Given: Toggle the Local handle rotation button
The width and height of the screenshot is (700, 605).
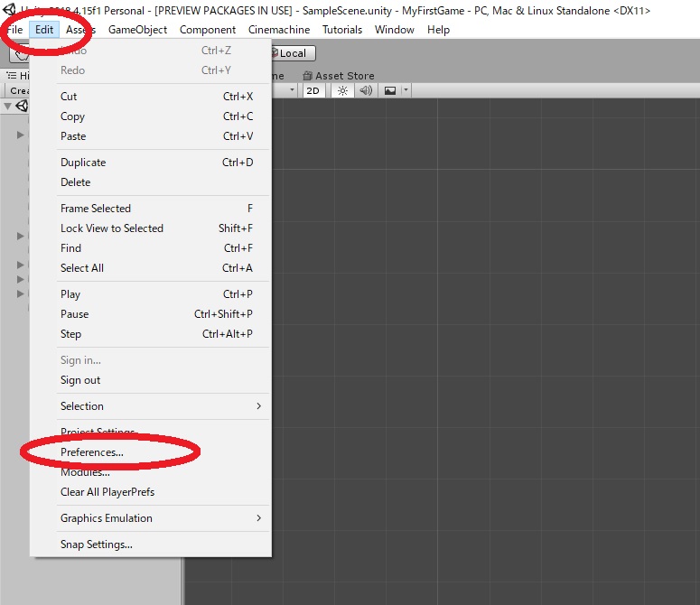Looking at the screenshot, I should point(293,53).
